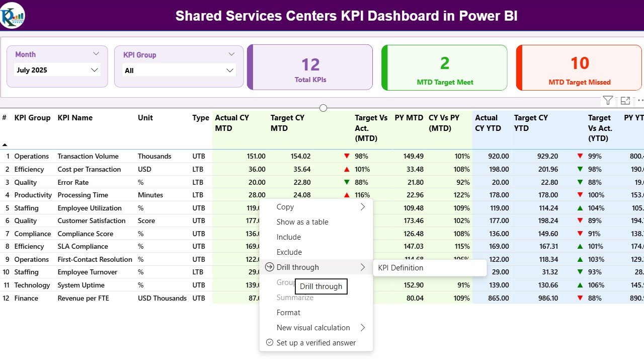Screen dimensions: 644x359
Task: Select Exclude in the context menu
Action: pyautogui.click(x=289, y=252)
